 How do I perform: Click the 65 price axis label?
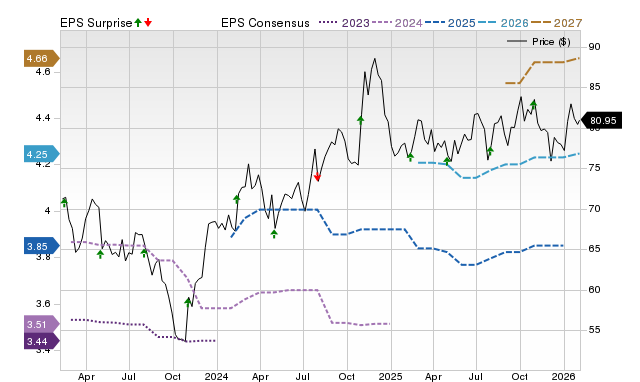594,249
